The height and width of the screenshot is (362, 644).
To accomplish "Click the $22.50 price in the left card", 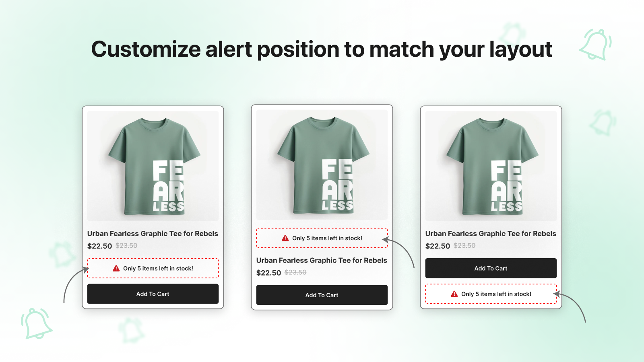I will pyautogui.click(x=100, y=246).
